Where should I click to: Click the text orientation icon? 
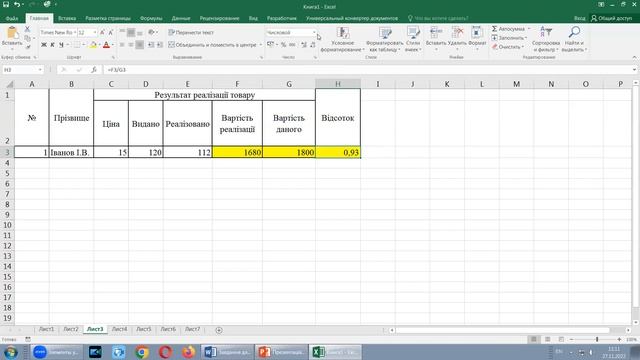[x=151, y=32]
